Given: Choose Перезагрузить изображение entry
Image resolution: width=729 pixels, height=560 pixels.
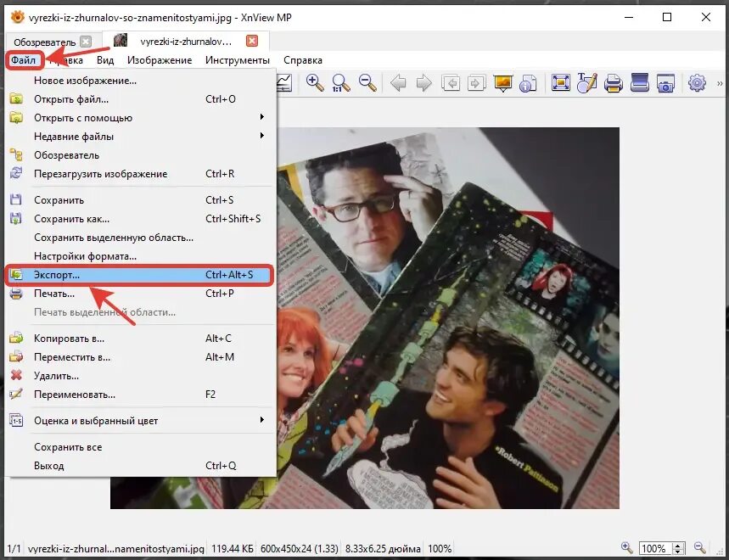Looking at the screenshot, I should [x=139, y=173].
